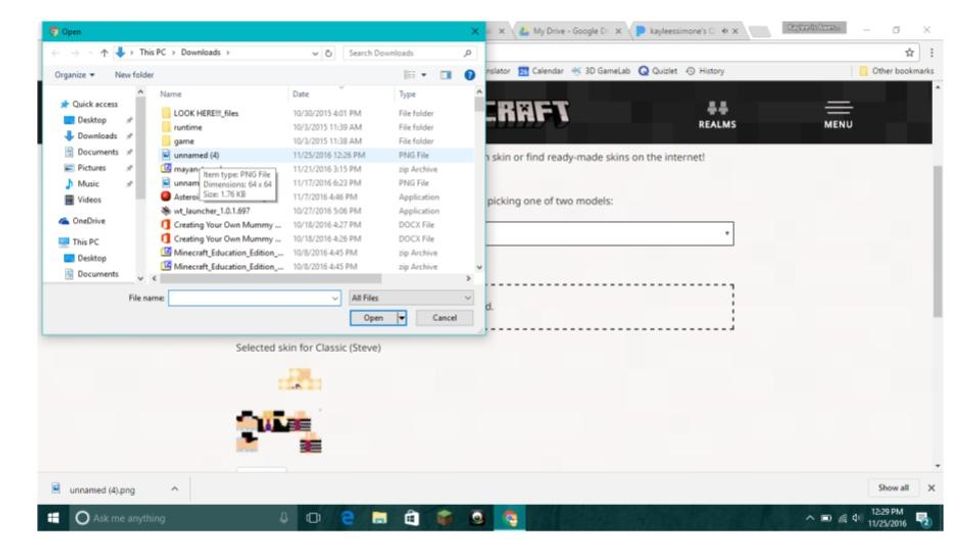Select the LOOK HERE!!!_files folder
The height and width of the screenshot is (551, 980).
(199, 113)
